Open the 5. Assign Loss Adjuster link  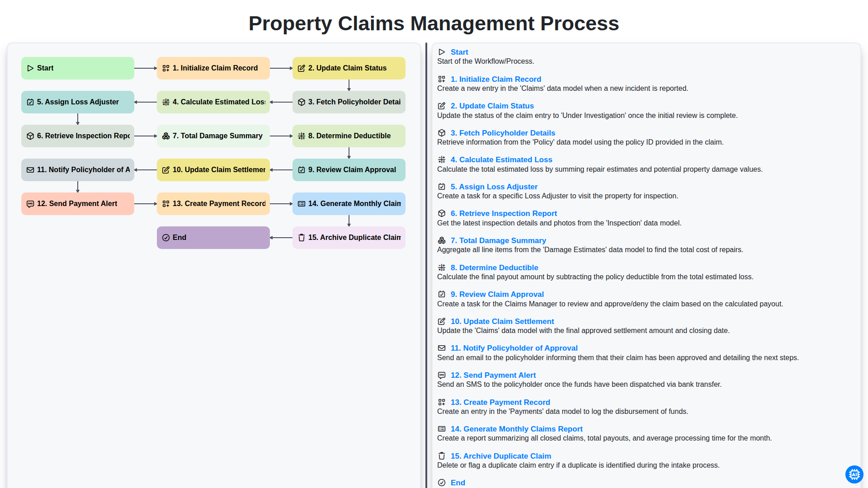[494, 187]
